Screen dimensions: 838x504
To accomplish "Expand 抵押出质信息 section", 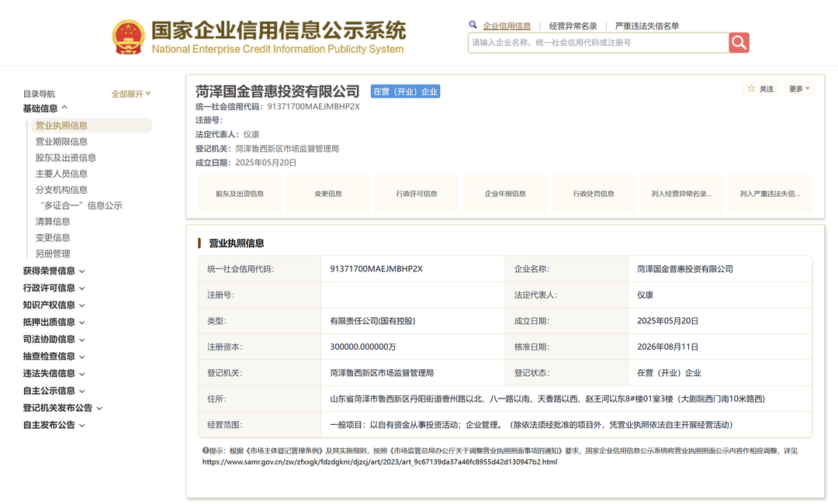I will point(54,323).
